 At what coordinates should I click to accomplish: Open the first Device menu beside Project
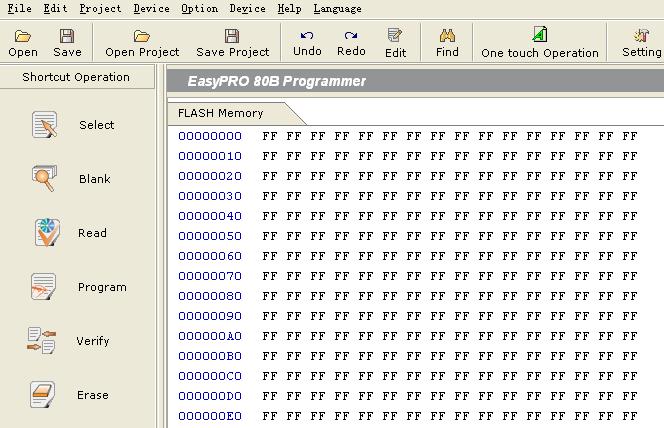pyautogui.click(x=152, y=8)
